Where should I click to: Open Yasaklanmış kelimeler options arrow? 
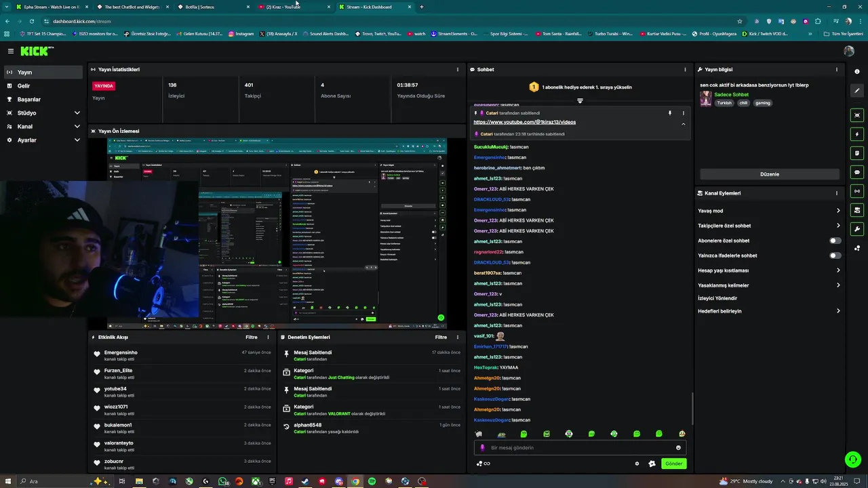tap(838, 285)
